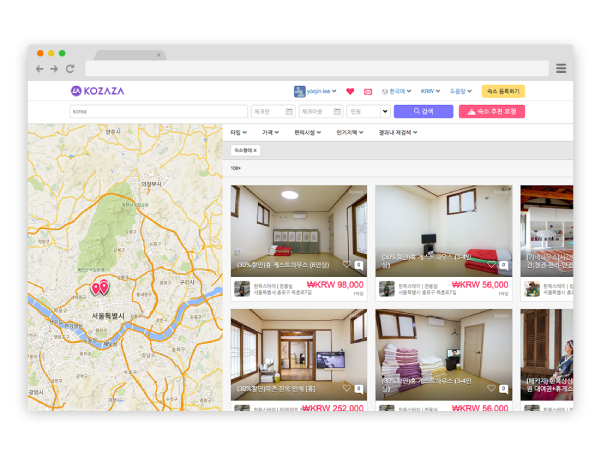Click the ₩KRW 252,000 price

pos(332,408)
